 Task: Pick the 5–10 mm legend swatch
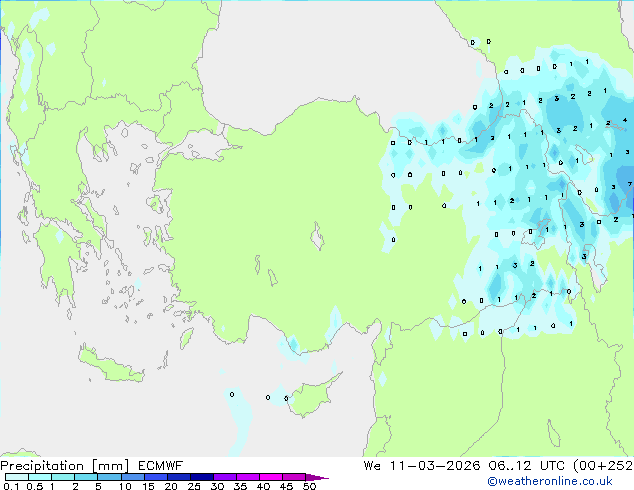click(x=109, y=477)
